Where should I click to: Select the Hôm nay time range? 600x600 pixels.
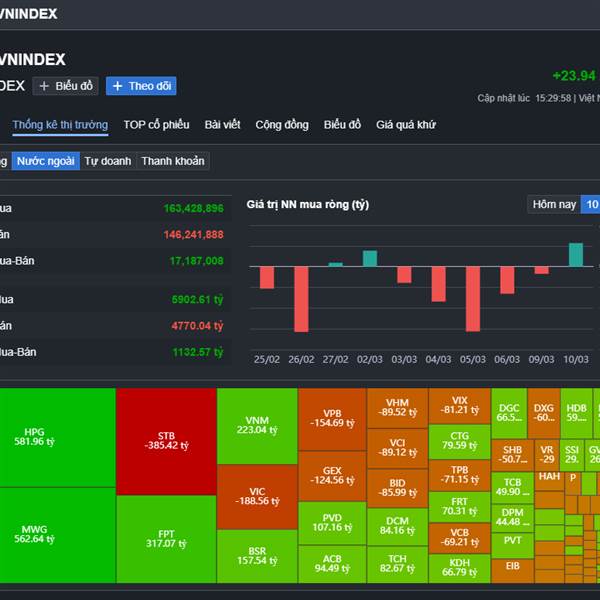(x=554, y=204)
